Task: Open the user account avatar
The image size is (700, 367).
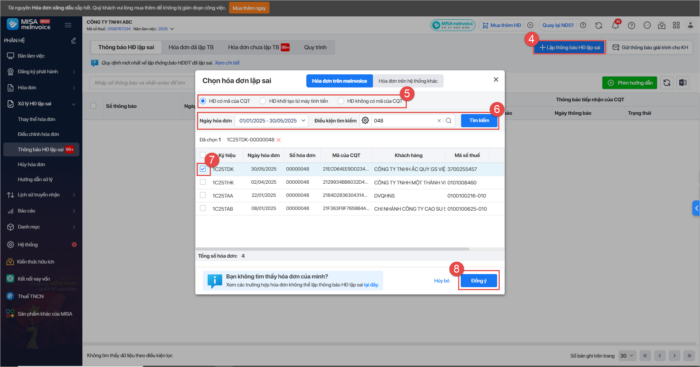Action: [690, 25]
